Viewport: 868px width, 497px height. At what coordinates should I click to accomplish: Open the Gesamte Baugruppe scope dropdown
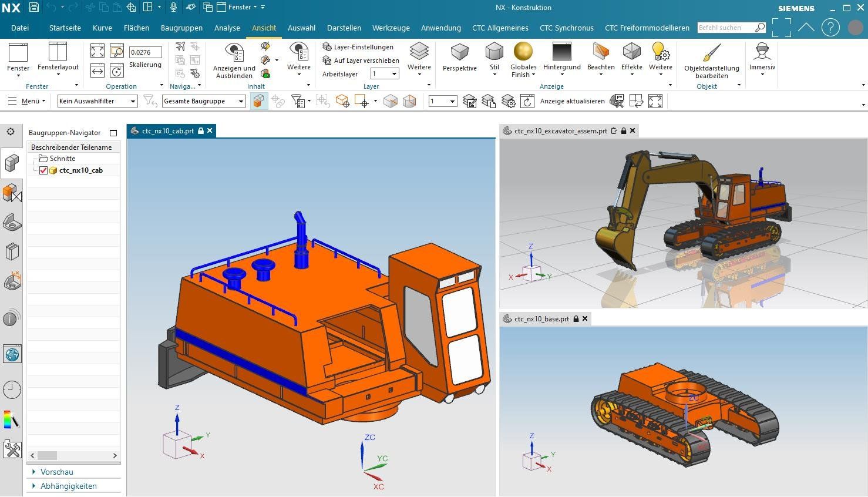(x=204, y=101)
